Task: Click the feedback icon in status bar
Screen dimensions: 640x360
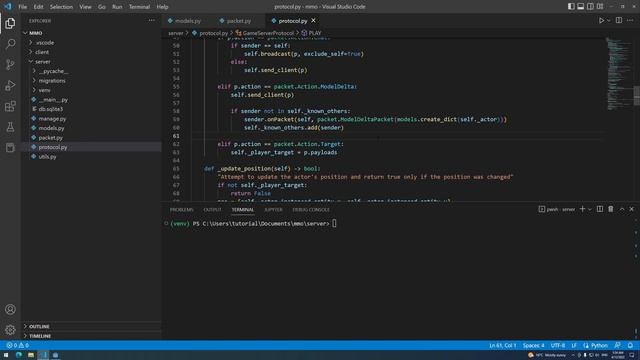Action: click(x=618, y=345)
